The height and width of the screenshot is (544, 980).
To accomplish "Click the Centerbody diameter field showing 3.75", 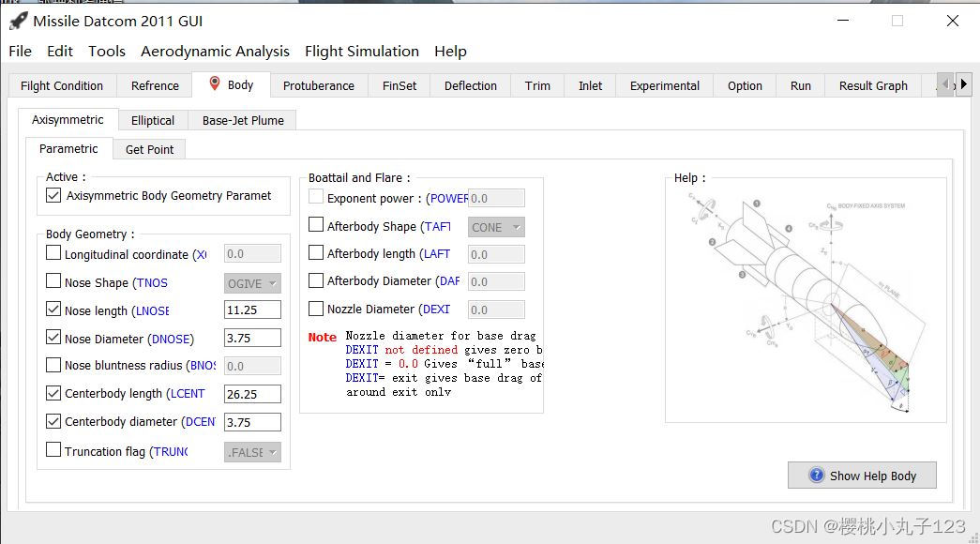I will [252, 422].
